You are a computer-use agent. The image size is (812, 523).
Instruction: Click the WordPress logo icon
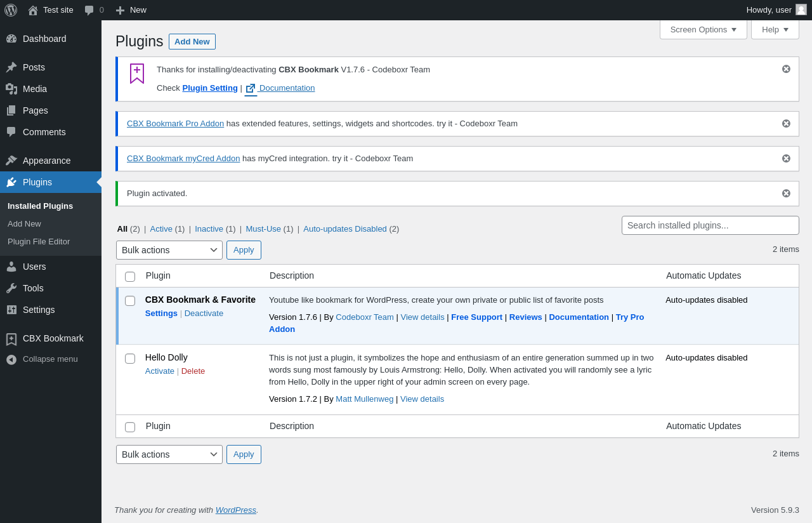click(x=11, y=10)
